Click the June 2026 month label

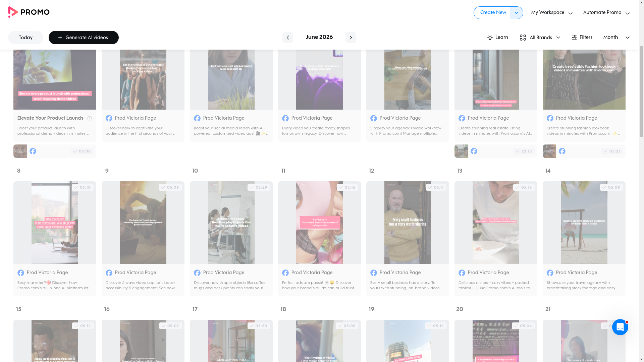319,37
